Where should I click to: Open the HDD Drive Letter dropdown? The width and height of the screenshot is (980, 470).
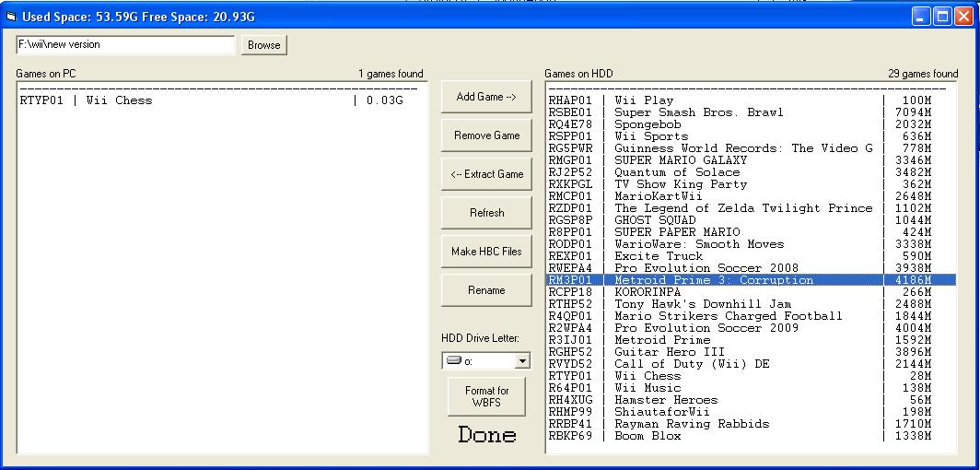point(522,361)
